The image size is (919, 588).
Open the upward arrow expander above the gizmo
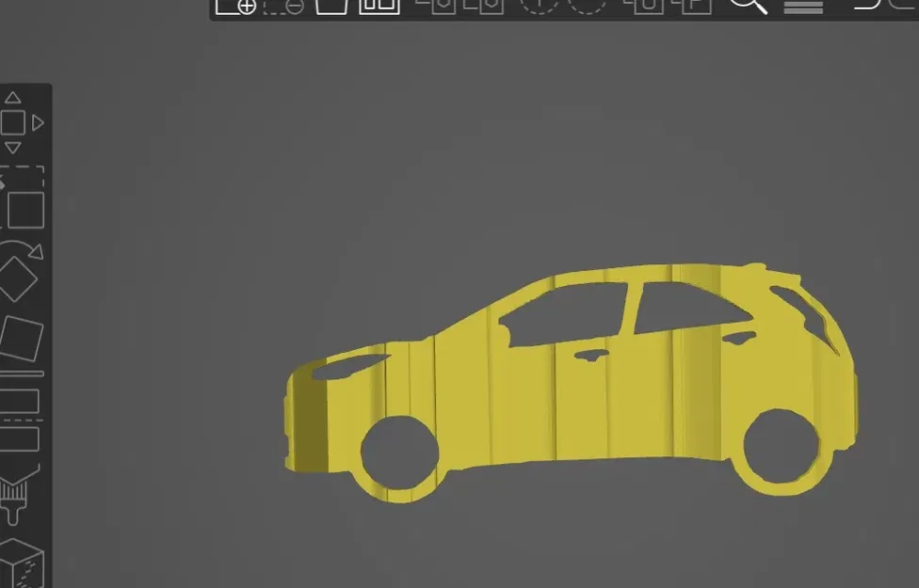point(13,97)
